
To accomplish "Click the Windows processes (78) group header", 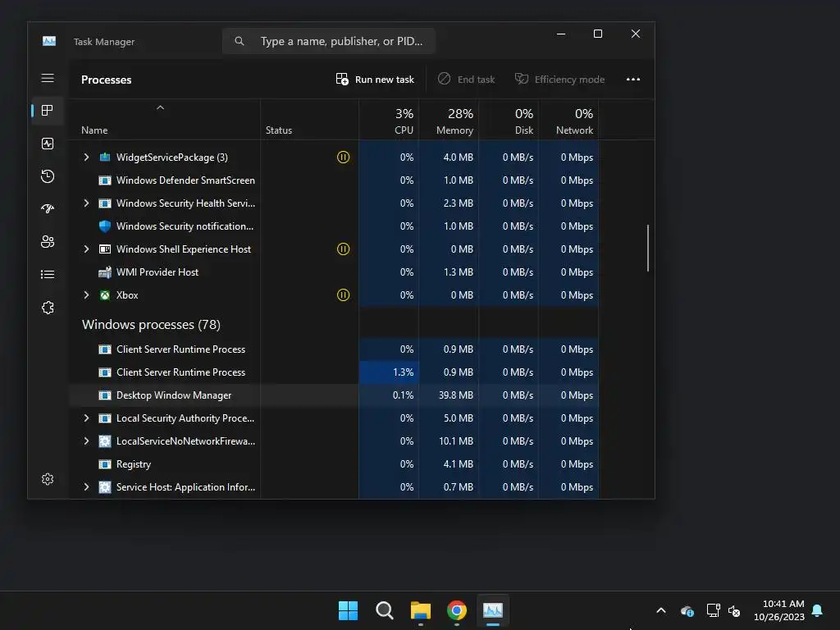I will point(151,325).
